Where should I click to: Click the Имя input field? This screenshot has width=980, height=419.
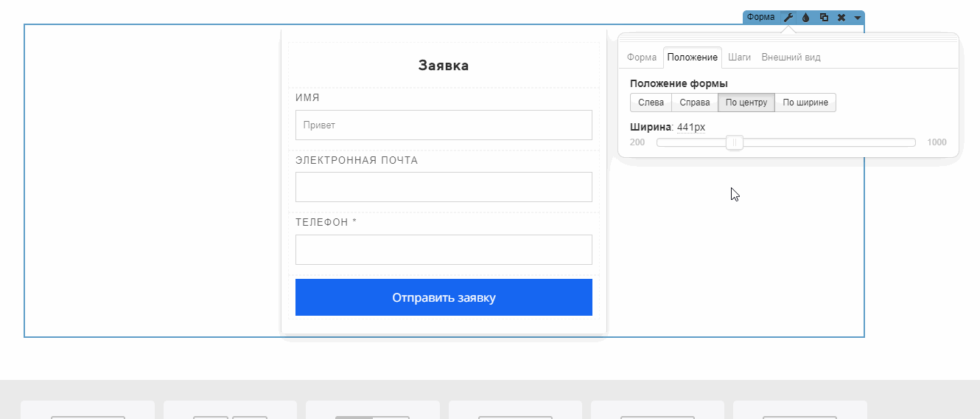pos(444,125)
